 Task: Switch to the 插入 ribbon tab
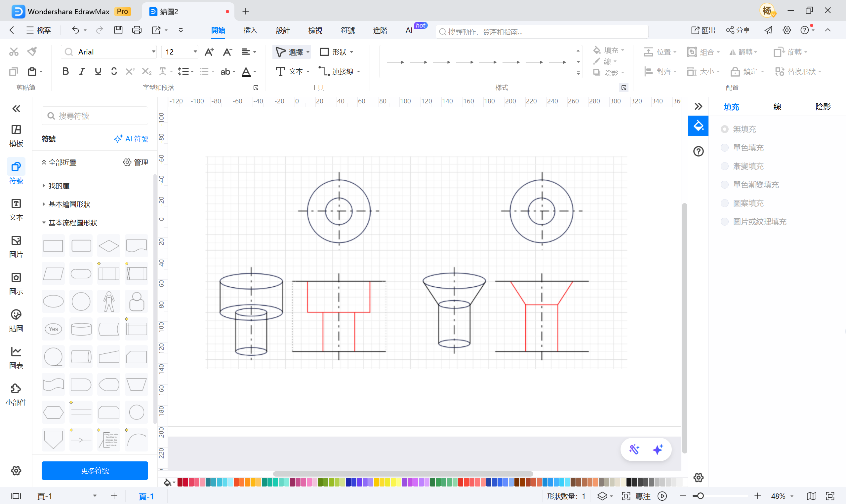pyautogui.click(x=250, y=30)
